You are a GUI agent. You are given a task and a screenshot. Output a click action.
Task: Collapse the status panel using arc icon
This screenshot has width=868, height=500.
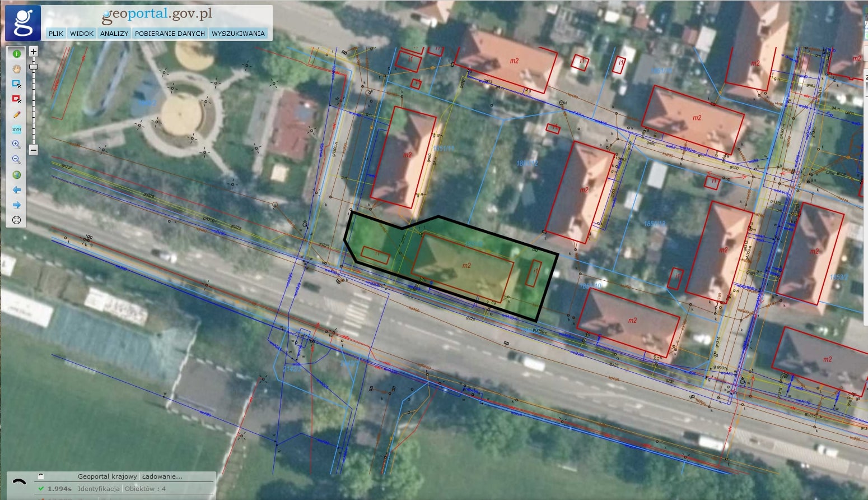[20, 482]
